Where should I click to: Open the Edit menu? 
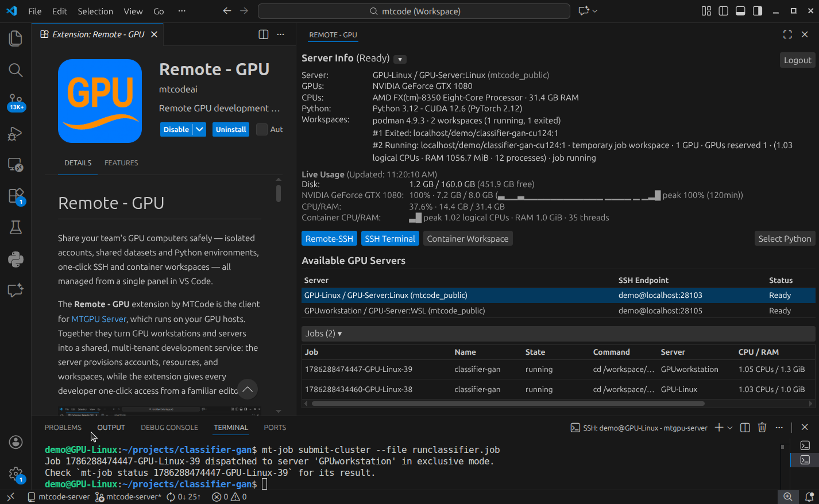click(60, 11)
